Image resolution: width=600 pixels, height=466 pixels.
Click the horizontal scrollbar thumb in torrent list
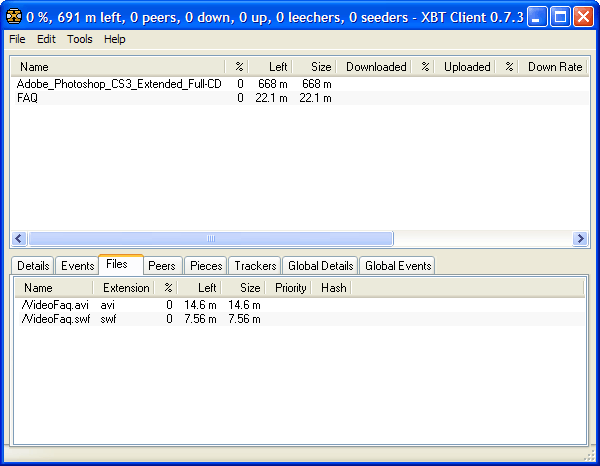(211, 238)
